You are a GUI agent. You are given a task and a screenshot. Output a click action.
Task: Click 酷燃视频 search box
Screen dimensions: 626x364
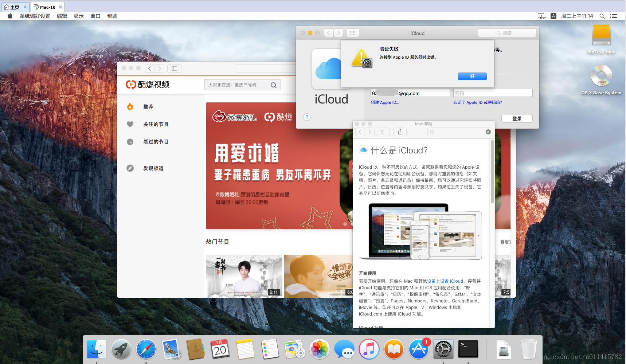[243, 85]
